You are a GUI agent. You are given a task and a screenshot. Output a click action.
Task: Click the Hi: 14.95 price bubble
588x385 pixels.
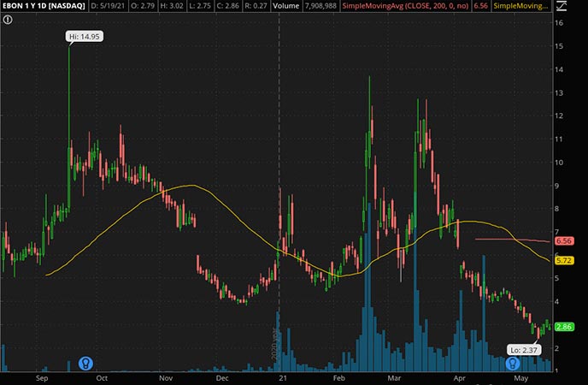point(83,37)
